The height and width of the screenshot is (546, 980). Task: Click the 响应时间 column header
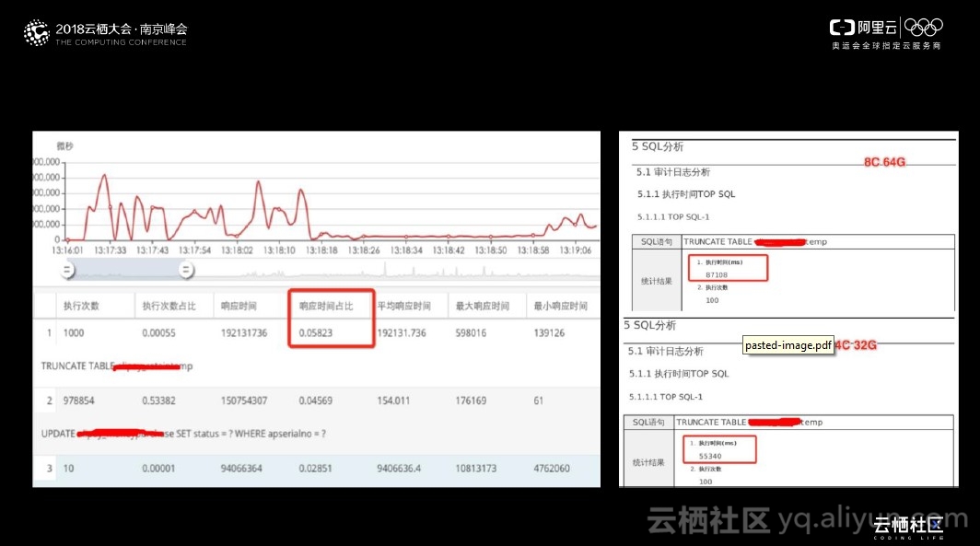coord(239,306)
